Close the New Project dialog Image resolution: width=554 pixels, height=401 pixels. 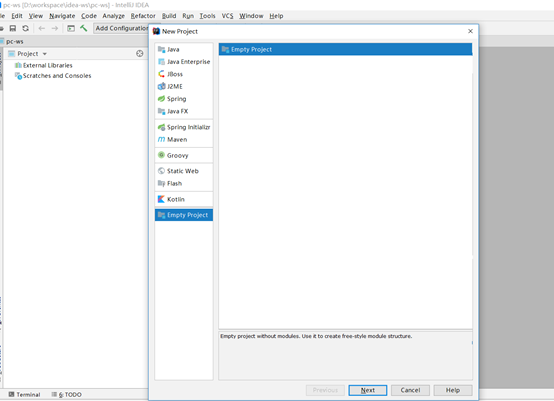click(470, 31)
